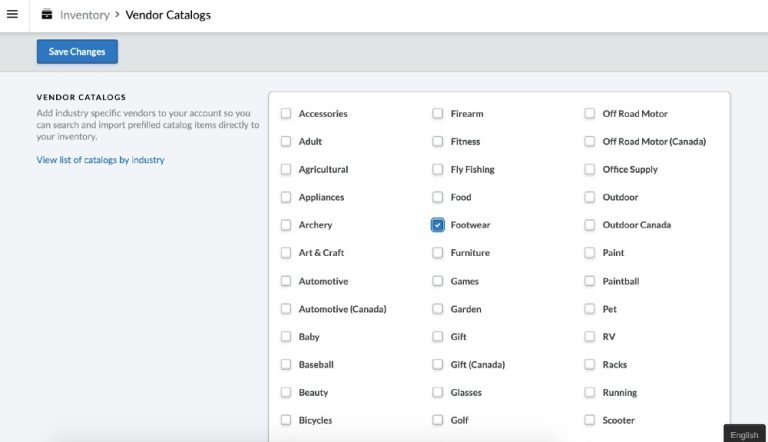
Task: Open View list of catalogs by industry
Action: coord(100,160)
